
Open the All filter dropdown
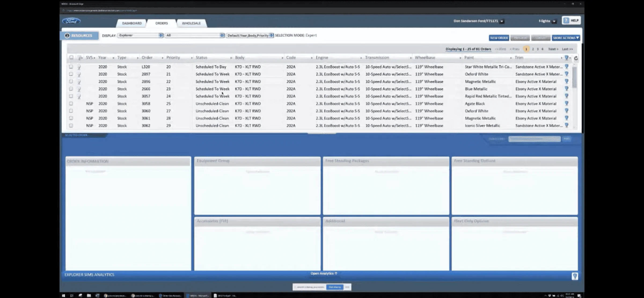pyautogui.click(x=195, y=35)
